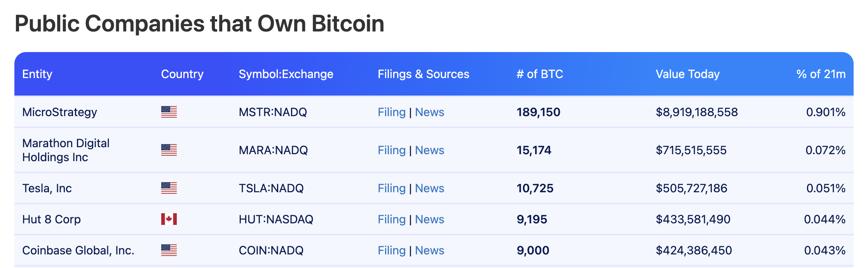Open Tesla's News link

(x=429, y=188)
